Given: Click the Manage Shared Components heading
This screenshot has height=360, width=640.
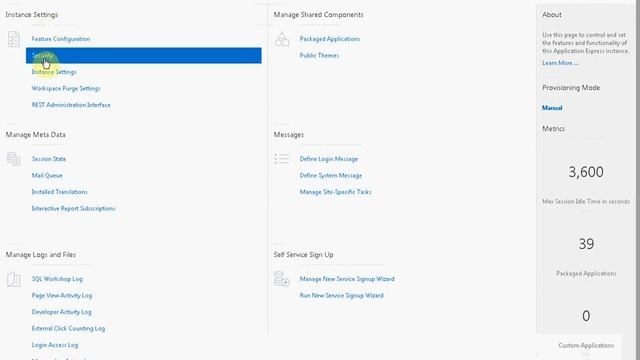Looking at the screenshot, I should 318,15.
